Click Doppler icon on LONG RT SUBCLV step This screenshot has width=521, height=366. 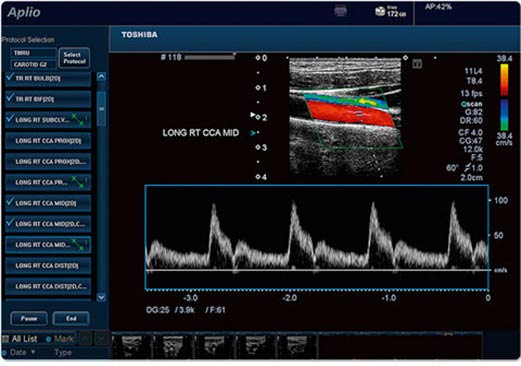point(79,120)
